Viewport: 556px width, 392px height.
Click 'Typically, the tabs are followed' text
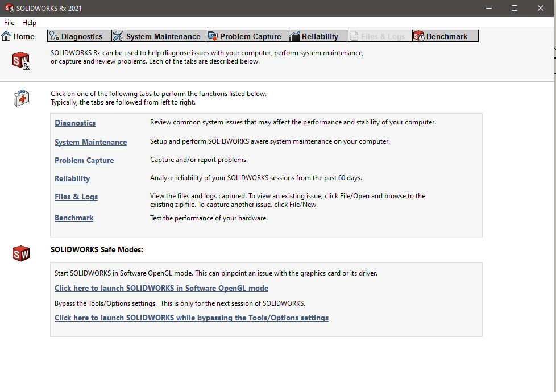pos(123,102)
